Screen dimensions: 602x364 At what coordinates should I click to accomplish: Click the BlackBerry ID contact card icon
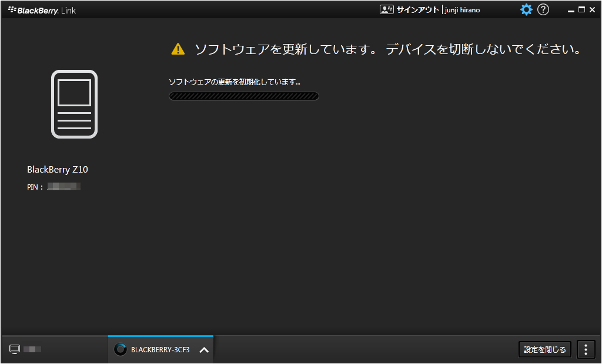click(x=387, y=9)
